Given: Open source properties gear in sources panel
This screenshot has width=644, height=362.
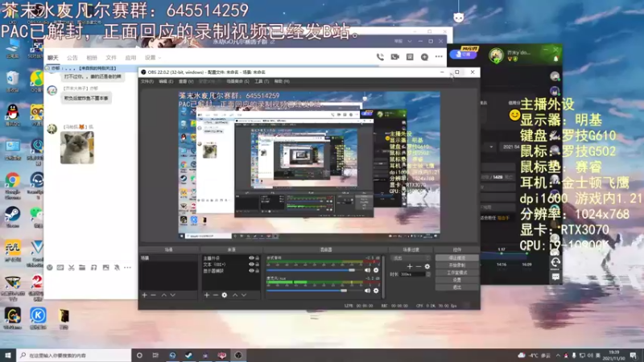Looking at the screenshot, I should point(225,295).
